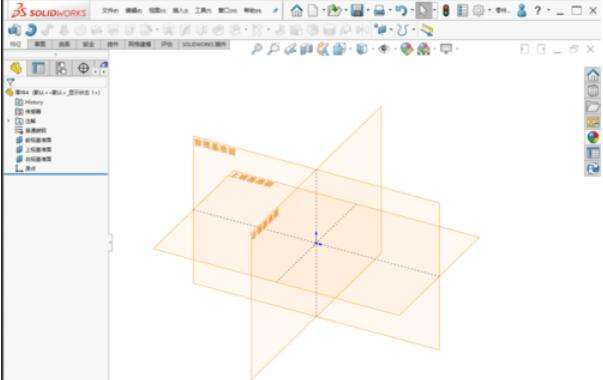This screenshot has height=380, width=603.
Task: Switch to the SOLIDWORKS add-ins ribbon tab
Action: coord(204,44)
